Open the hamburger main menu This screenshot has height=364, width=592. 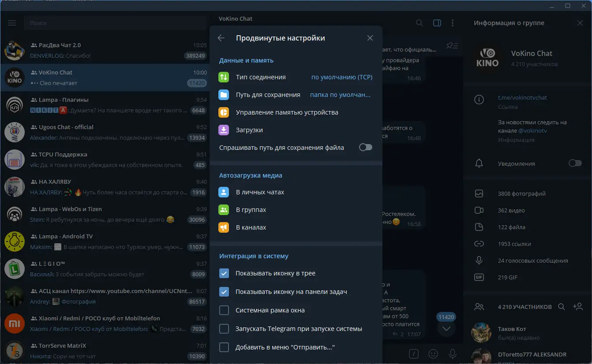(x=12, y=23)
